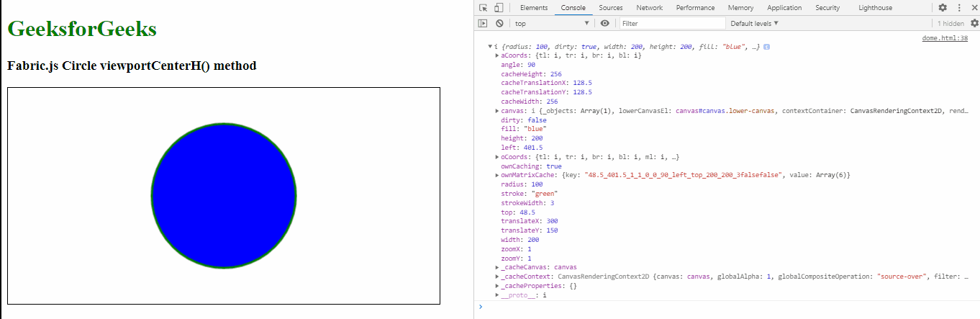Viewport: 980px width, 319px height.
Task: Click the GeeksforGeeks heading
Action: tap(82, 29)
